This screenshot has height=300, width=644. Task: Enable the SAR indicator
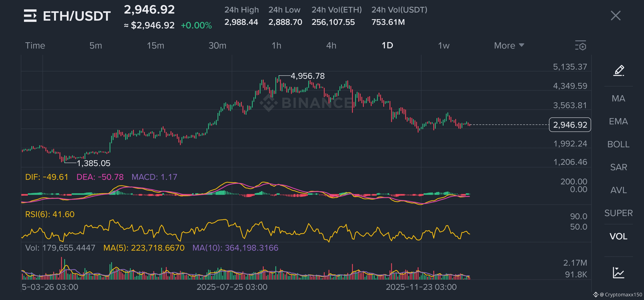(x=619, y=167)
